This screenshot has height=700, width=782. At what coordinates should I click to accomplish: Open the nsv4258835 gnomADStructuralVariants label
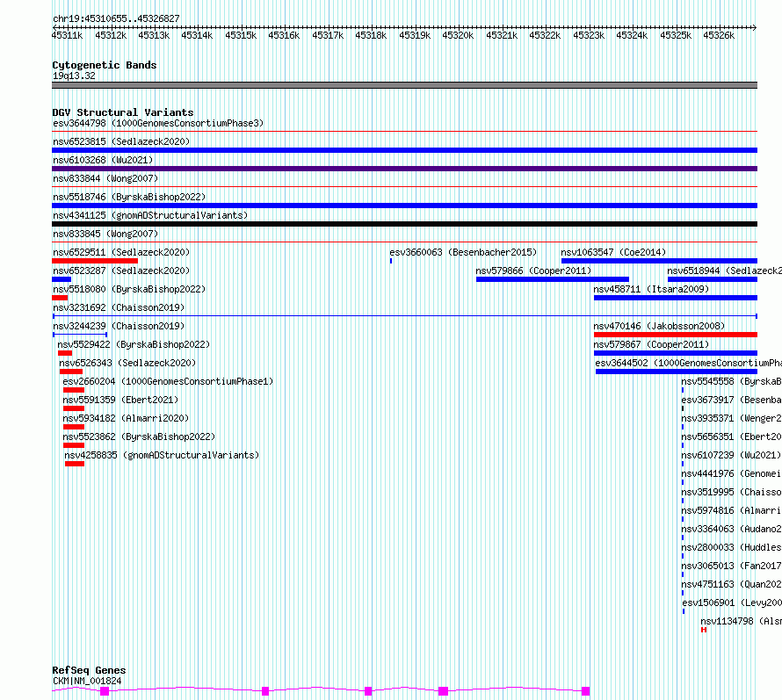(x=162, y=455)
